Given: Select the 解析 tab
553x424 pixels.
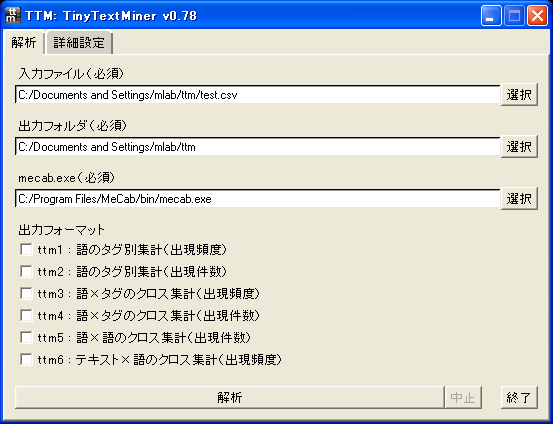Looking at the screenshot, I should tap(24, 43).
